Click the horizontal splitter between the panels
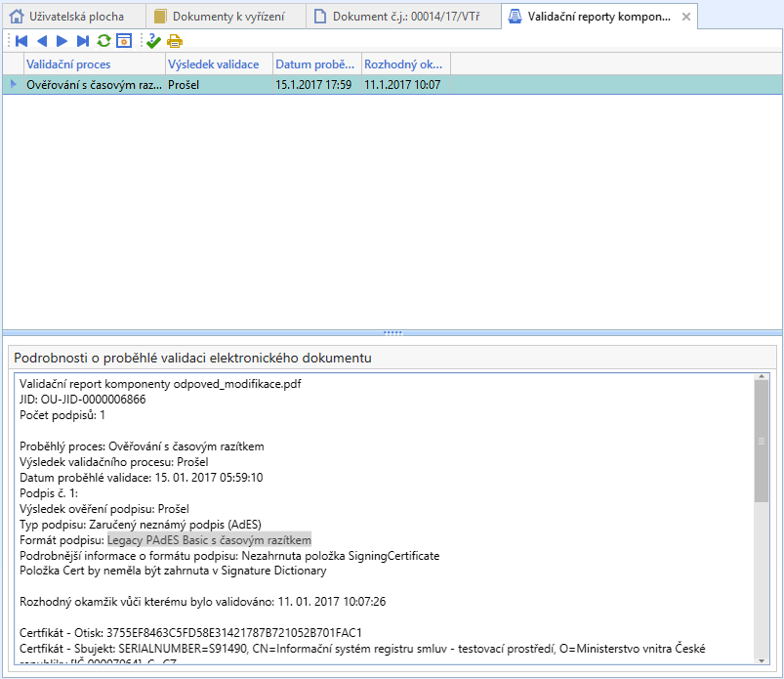 tap(392, 332)
